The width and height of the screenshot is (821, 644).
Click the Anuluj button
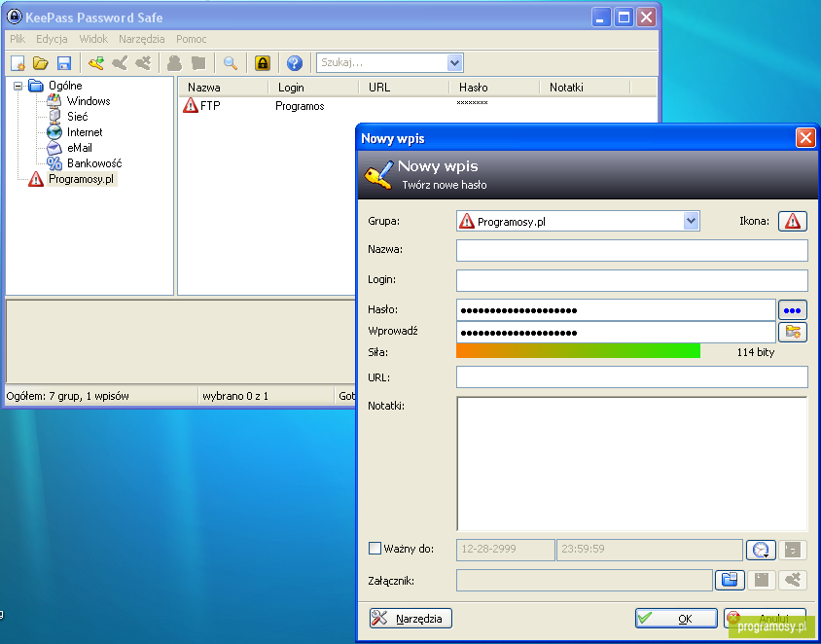pyautogui.click(x=765, y=619)
